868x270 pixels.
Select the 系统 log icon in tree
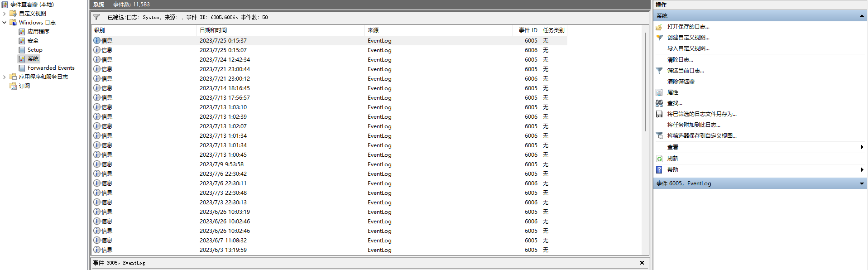coord(22,59)
